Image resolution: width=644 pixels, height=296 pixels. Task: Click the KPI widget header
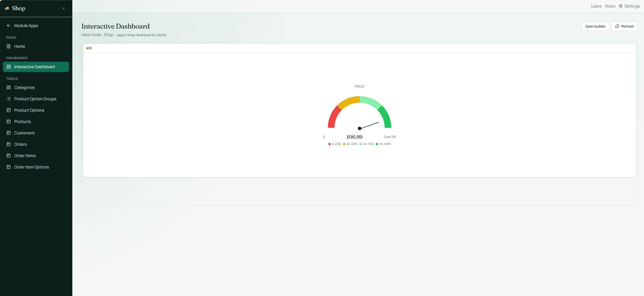360,48
